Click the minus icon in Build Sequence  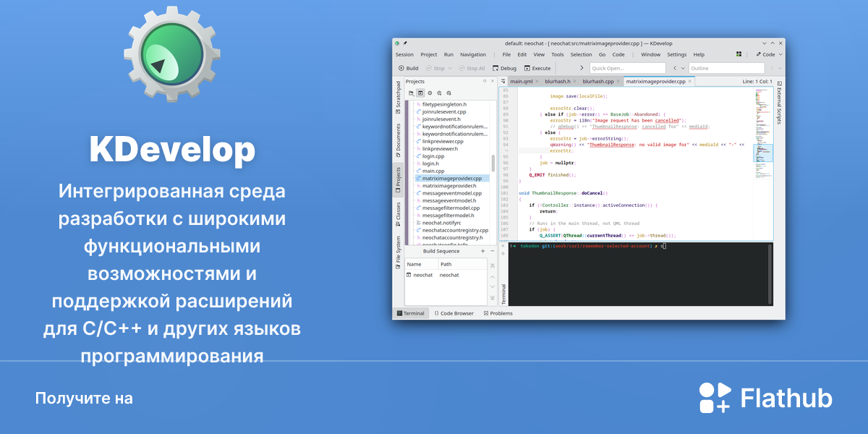coord(492,251)
